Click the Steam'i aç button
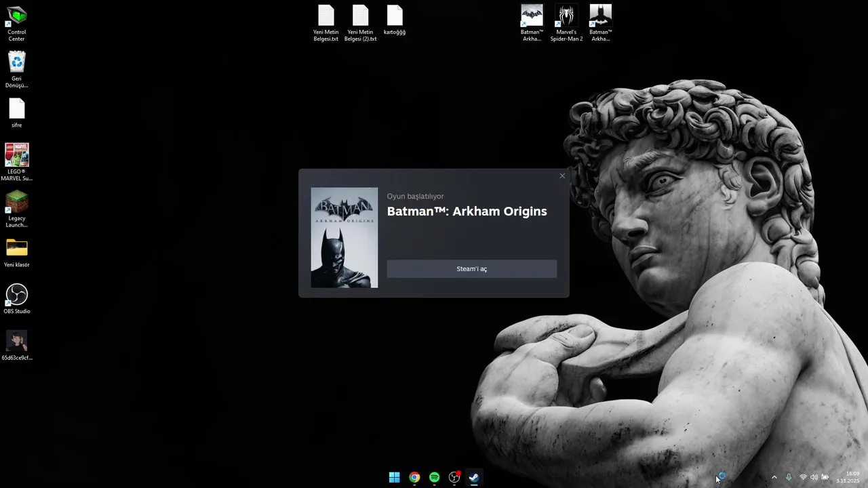 472,268
